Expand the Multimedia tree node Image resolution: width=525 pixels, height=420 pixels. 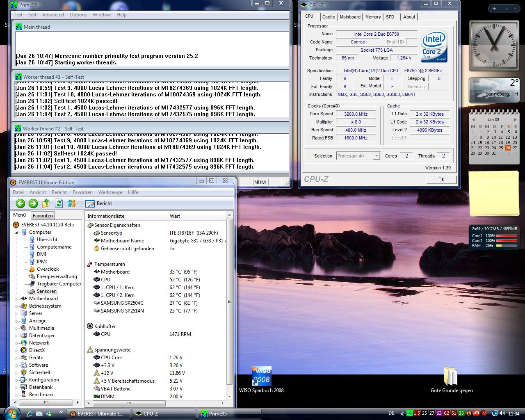tap(17, 328)
